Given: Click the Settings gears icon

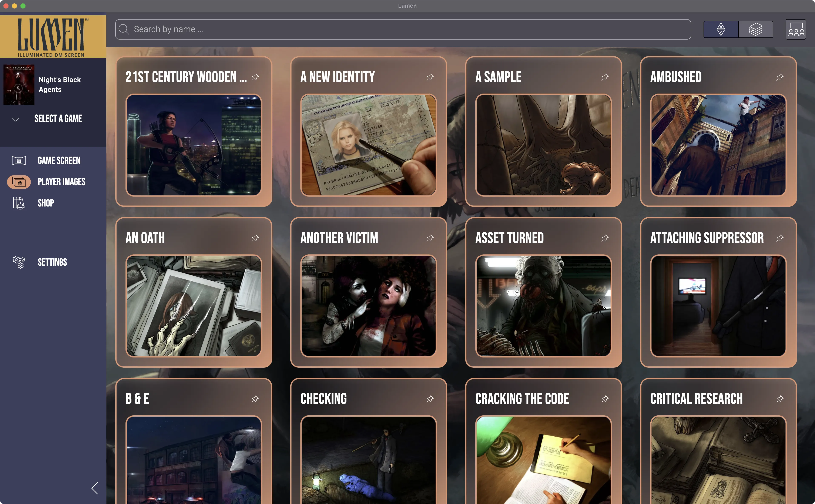Looking at the screenshot, I should (19, 262).
